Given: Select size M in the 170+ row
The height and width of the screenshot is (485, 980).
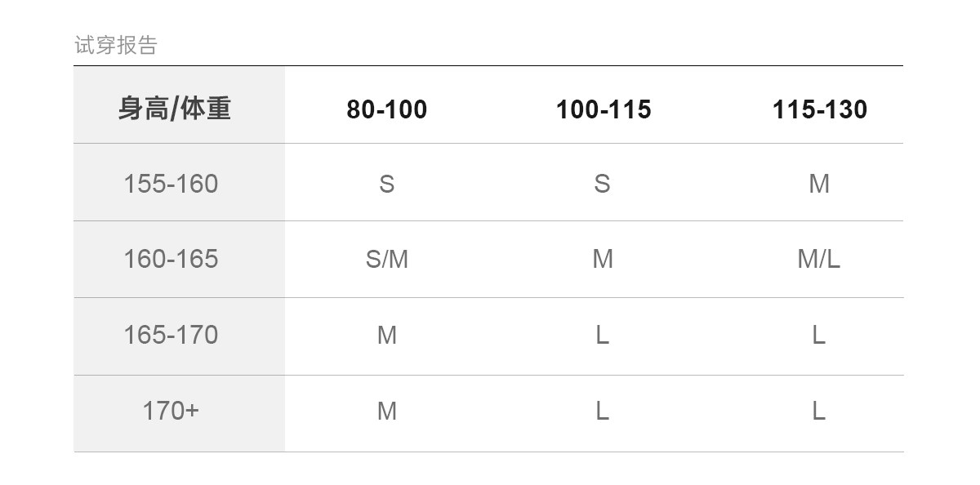Looking at the screenshot, I should [x=386, y=411].
